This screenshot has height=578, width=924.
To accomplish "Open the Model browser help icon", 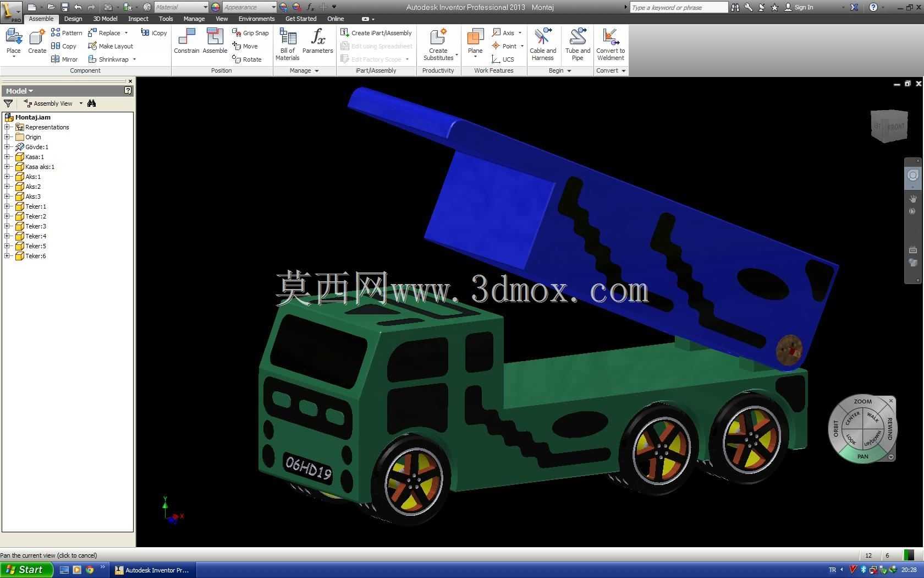I will pos(128,91).
